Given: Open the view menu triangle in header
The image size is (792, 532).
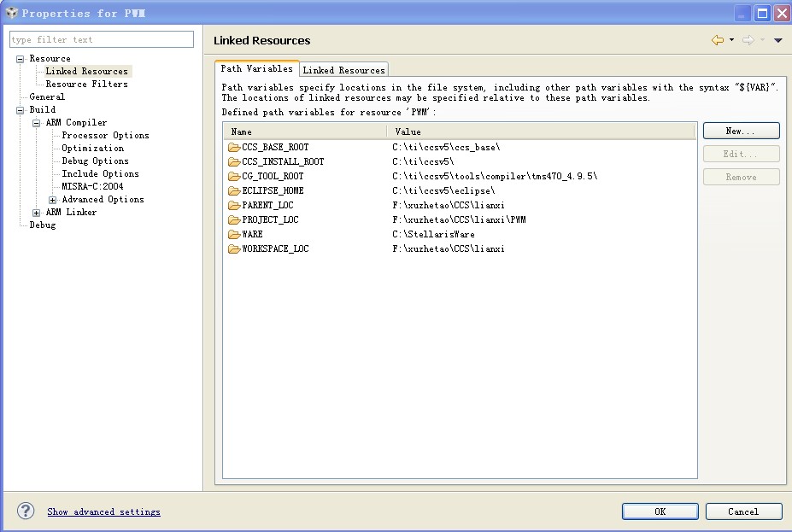Looking at the screenshot, I should [777, 40].
